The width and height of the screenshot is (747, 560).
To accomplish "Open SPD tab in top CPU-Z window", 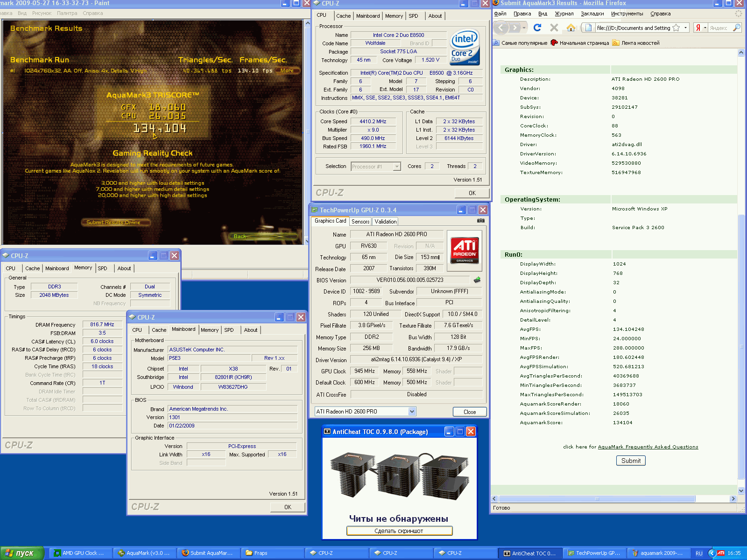I will click(x=414, y=16).
